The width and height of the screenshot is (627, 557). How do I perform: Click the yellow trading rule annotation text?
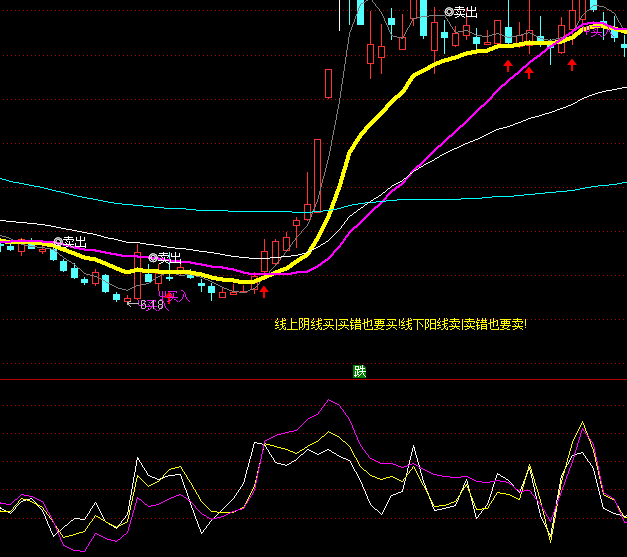coord(400,324)
